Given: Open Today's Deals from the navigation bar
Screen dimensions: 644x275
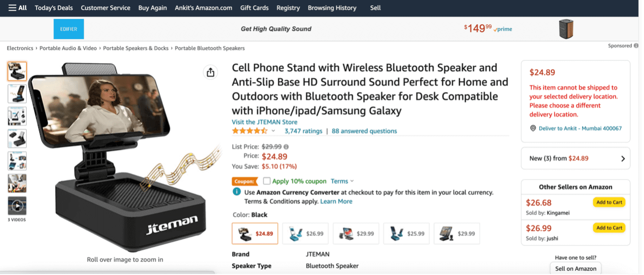Looking at the screenshot, I should click(x=54, y=7).
